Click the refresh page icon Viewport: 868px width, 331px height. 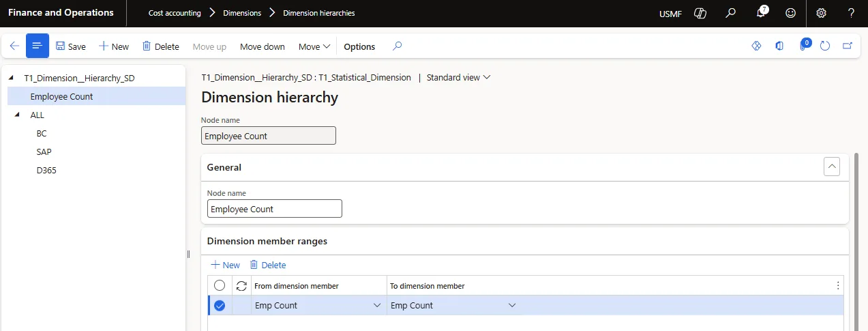(825, 46)
